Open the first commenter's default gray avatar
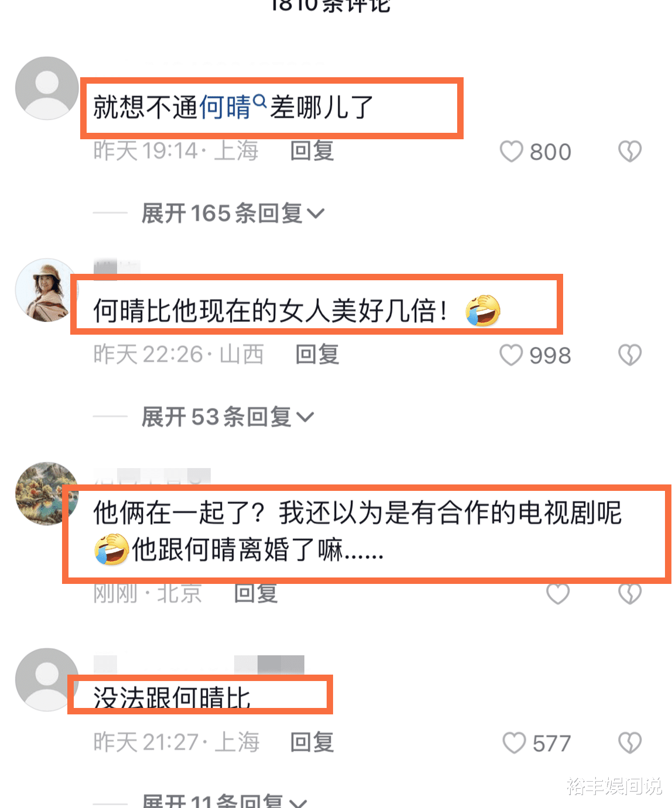 (x=47, y=88)
